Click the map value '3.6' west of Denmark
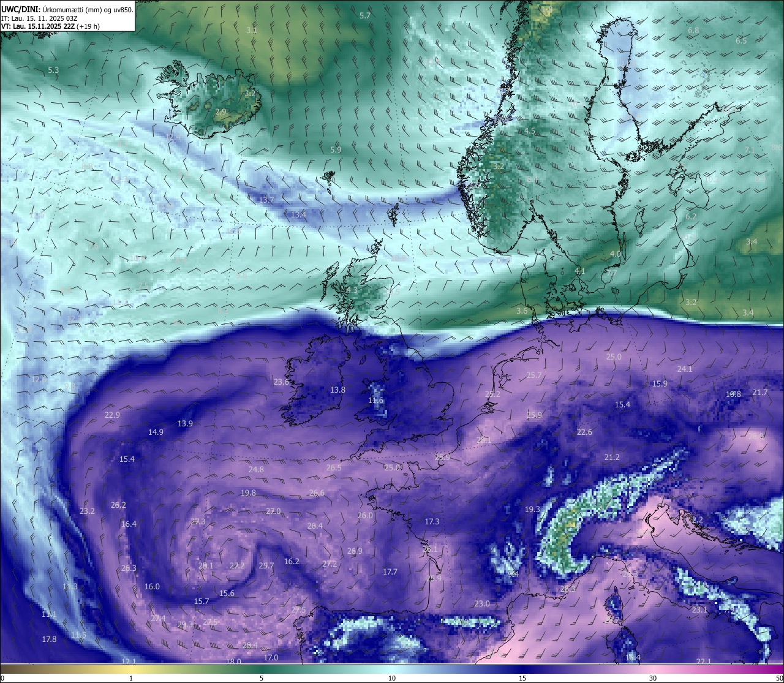This screenshot has width=784, height=683. (x=522, y=311)
